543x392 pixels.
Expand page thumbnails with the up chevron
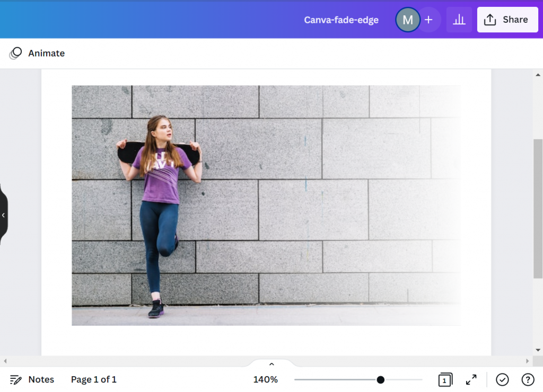(x=271, y=364)
